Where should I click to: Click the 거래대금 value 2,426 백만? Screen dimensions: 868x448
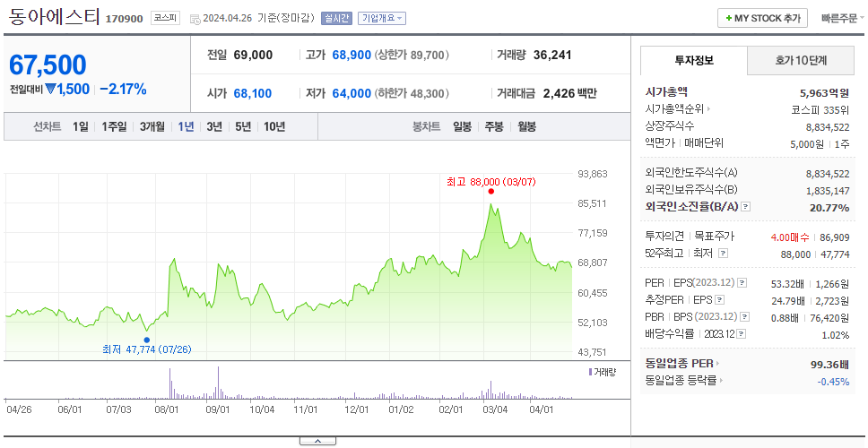pos(570,93)
